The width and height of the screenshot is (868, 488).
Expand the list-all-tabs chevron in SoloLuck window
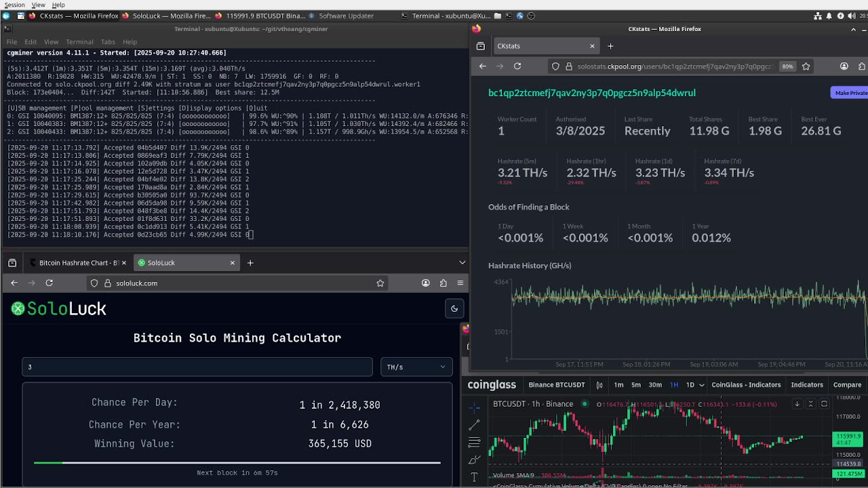pyautogui.click(x=462, y=262)
